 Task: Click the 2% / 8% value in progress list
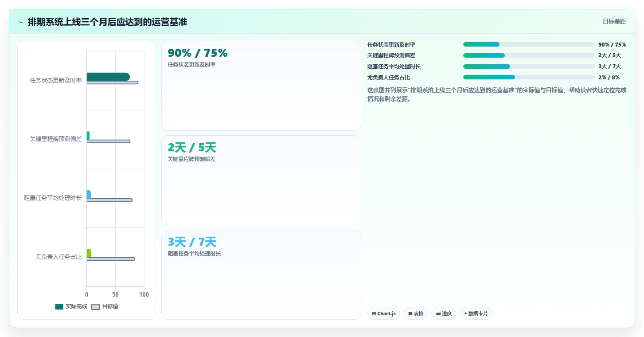click(609, 77)
